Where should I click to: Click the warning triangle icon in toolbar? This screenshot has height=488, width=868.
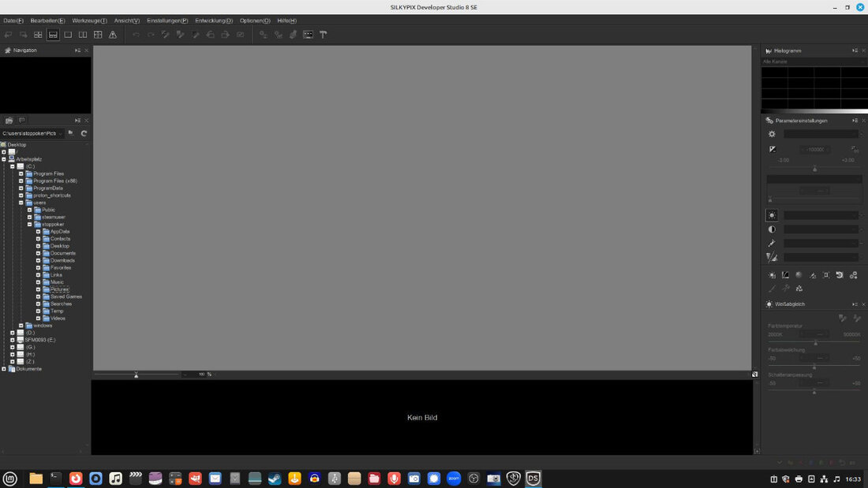tap(113, 35)
